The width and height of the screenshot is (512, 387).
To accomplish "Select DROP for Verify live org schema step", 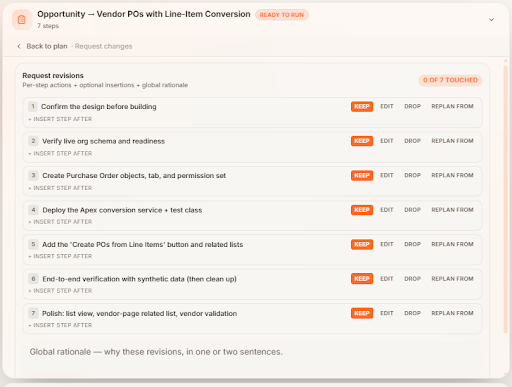I will [412, 141].
